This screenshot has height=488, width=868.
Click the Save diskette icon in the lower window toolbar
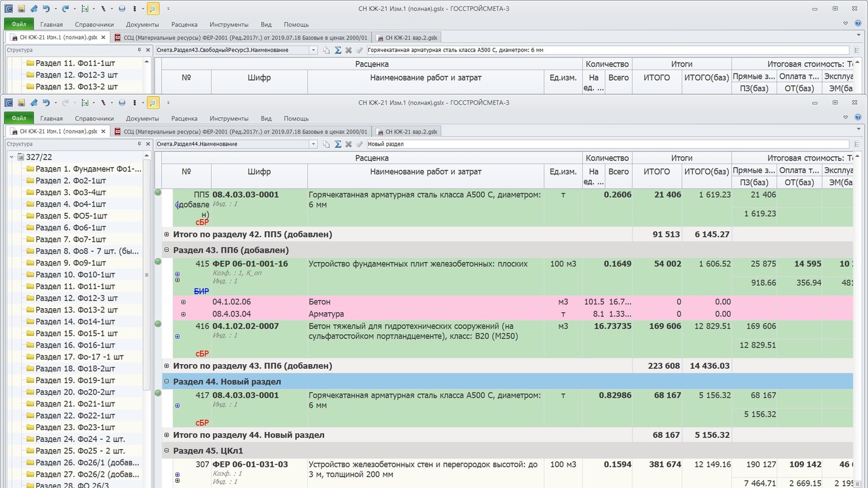point(21,103)
